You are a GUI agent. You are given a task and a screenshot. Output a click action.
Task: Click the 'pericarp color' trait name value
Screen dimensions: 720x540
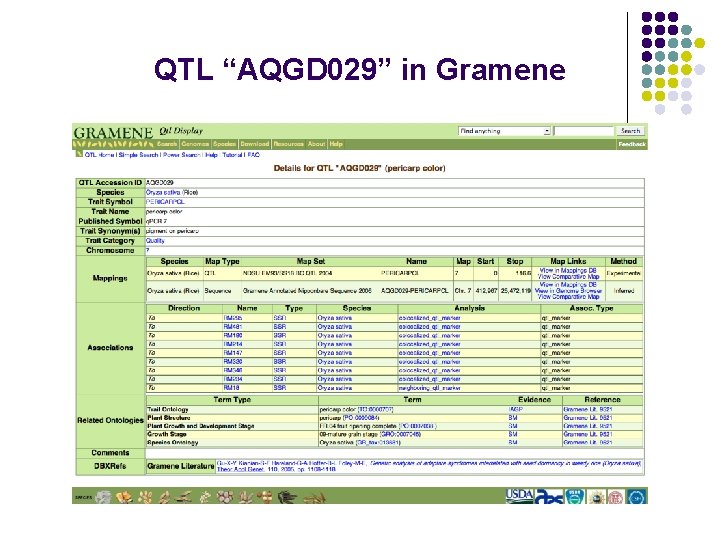164,212
